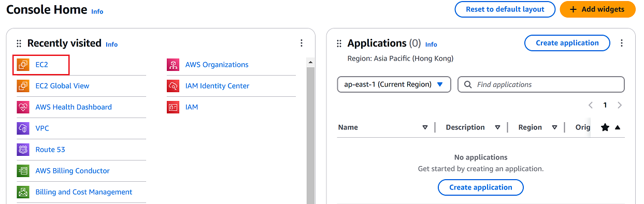Open the EC2 Global View link
The height and width of the screenshot is (204, 644).
coord(62,86)
